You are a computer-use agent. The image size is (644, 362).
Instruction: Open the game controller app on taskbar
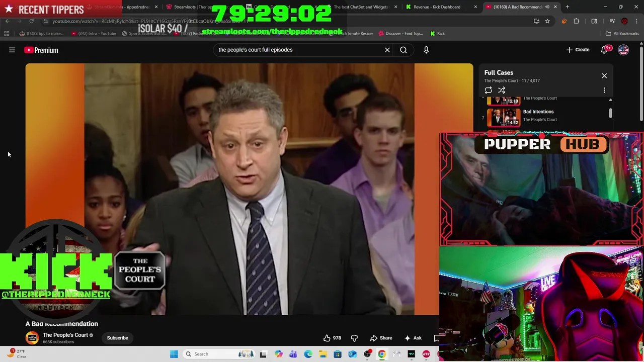tap(397, 354)
